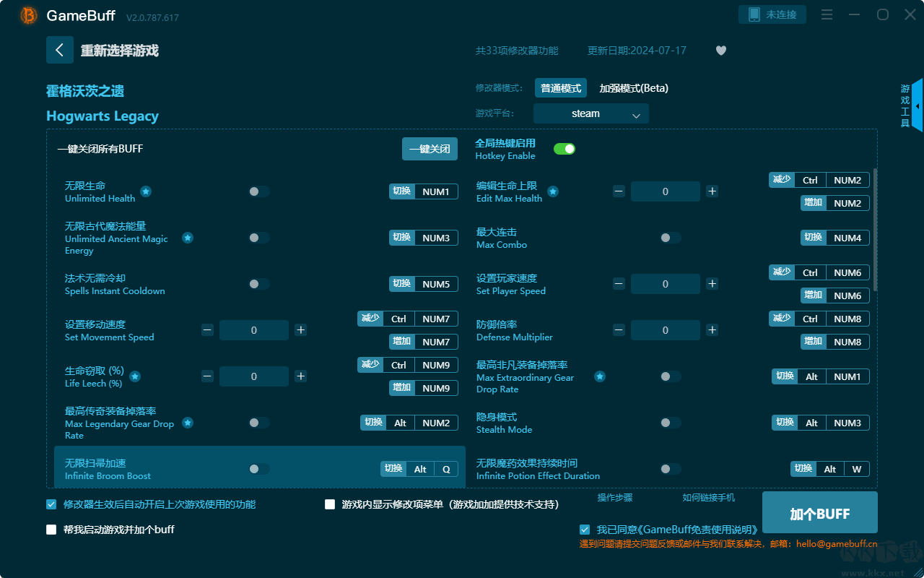This screenshot has width=924, height=578.
Task: Click the cheat list vertical scrollbar
Action: click(x=876, y=230)
